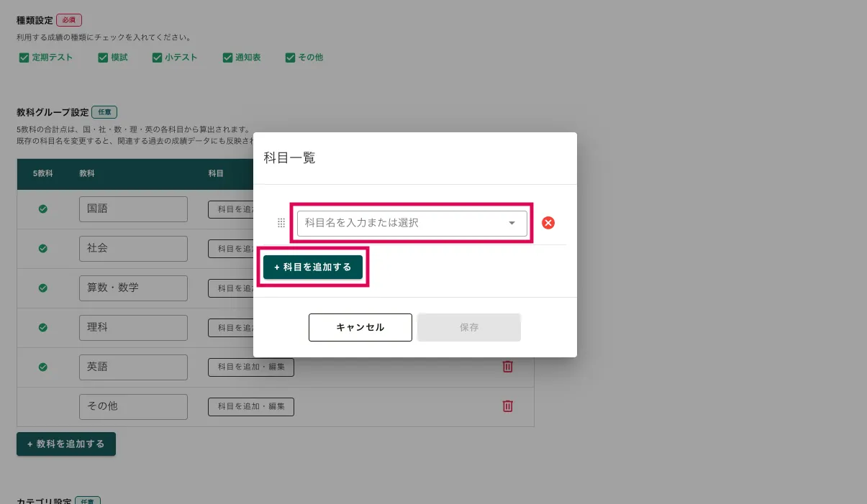Delete the 英語 subject row
The width and height of the screenshot is (867, 504).
pyautogui.click(x=507, y=367)
